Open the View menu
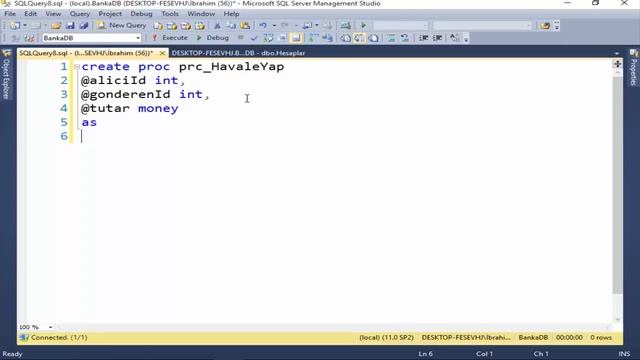640x360 pixels. (x=53, y=13)
